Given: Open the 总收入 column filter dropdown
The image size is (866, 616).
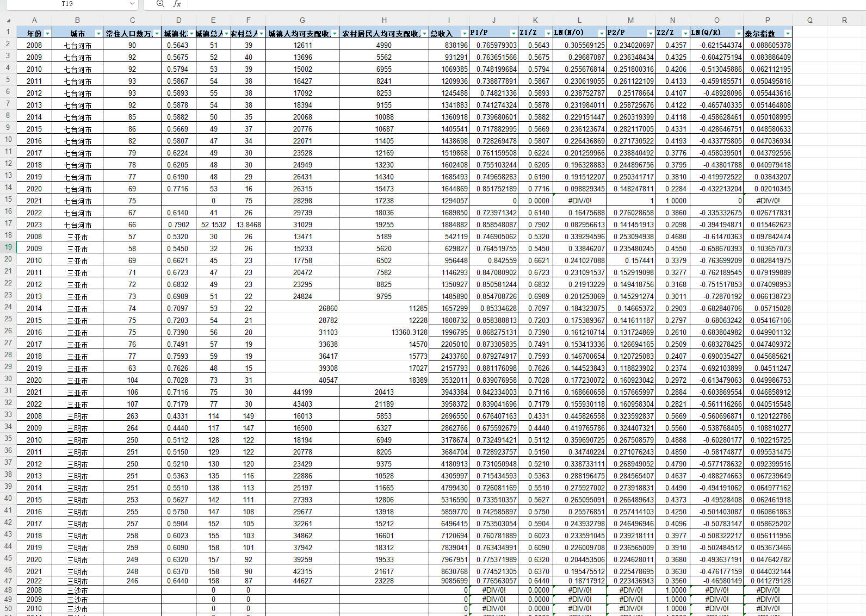Looking at the screenshot, I should pos(464,33).
